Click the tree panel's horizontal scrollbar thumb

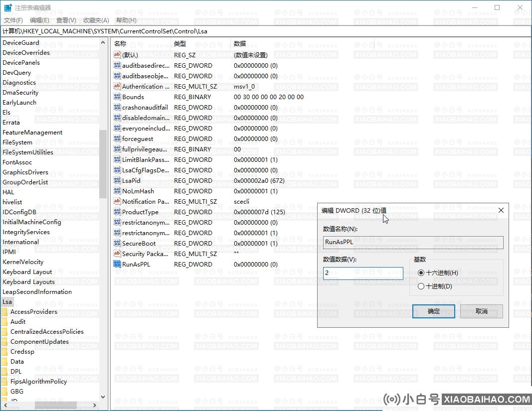click(56, 405)
